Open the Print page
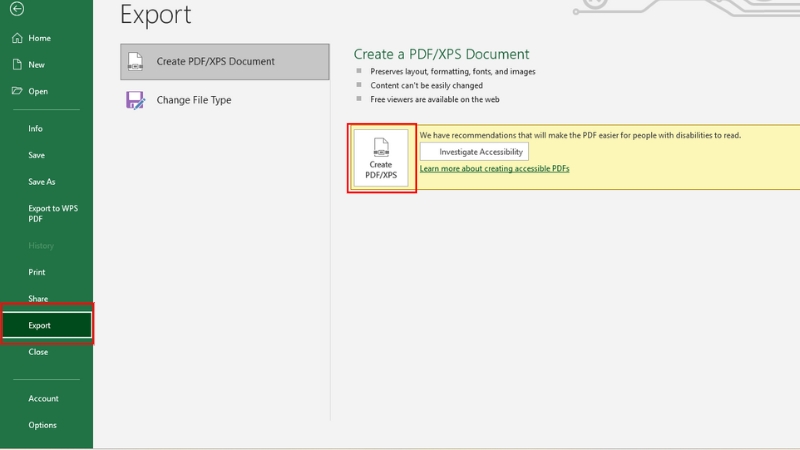Viewport: 800px width, 450px height. [x=36, y=272]
